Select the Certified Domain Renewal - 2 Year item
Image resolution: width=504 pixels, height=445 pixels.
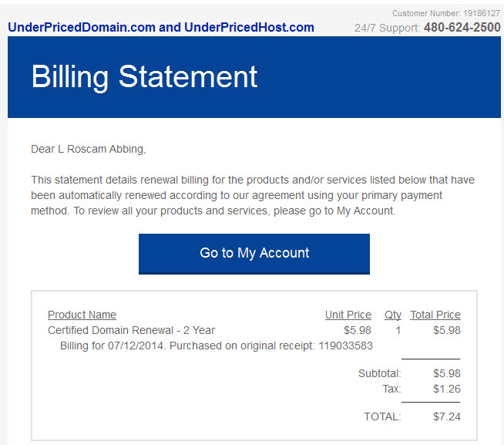pos(131,330)
